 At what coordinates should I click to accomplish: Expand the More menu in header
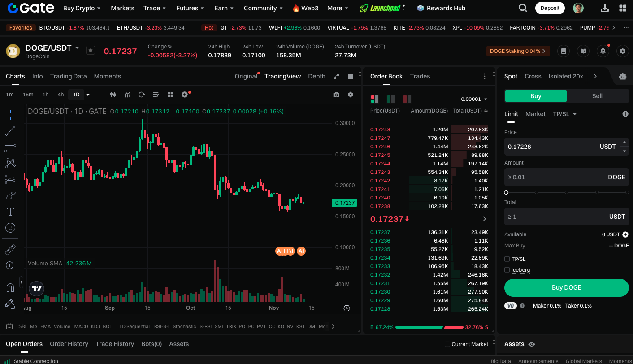tap(338, 8)
